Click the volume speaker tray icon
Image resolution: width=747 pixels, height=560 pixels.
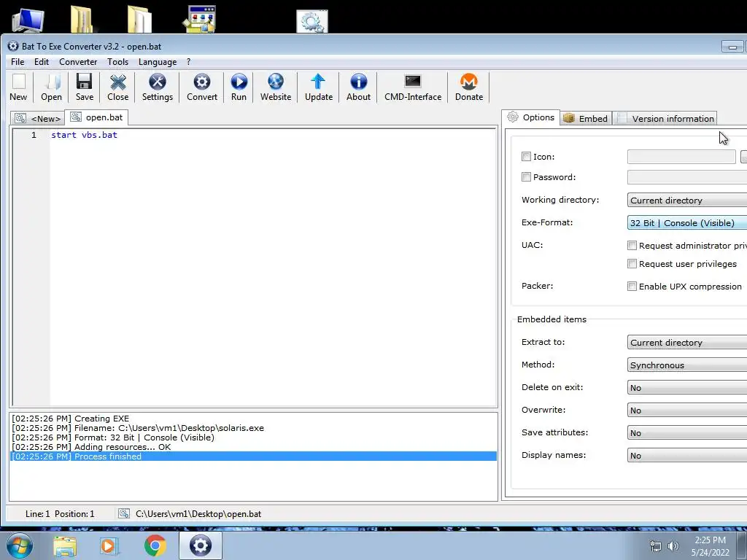click(673, 546)
